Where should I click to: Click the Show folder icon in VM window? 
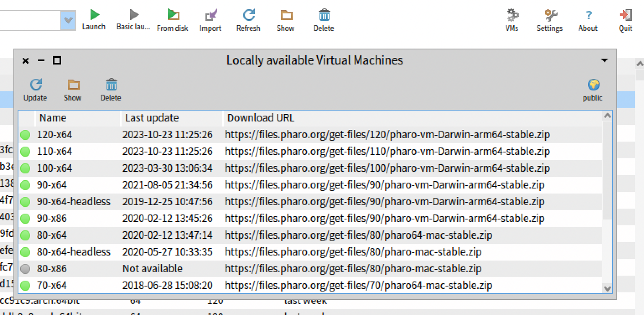pos(73,85)
